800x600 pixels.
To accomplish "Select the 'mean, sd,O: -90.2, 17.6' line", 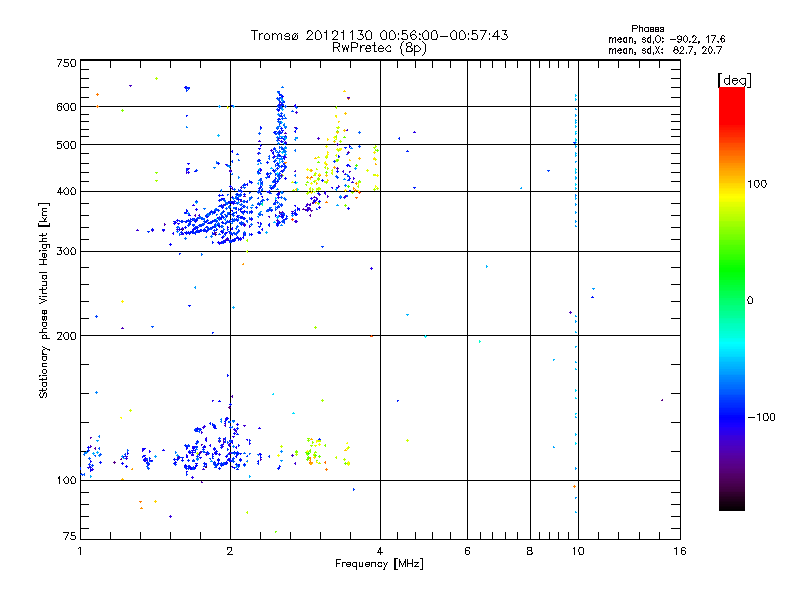I will pos(666,39).
